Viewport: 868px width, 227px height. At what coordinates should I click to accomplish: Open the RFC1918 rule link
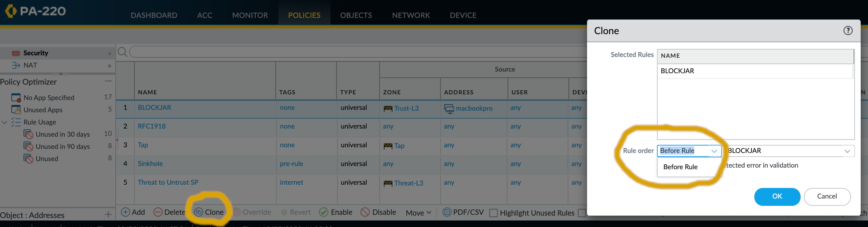151,126
